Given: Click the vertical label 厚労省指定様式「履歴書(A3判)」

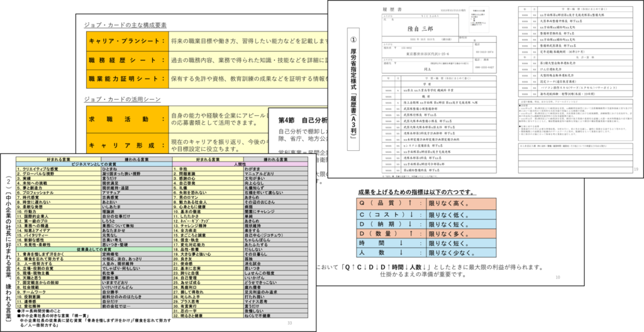Looking at the screenshot, I should point(353,89).
